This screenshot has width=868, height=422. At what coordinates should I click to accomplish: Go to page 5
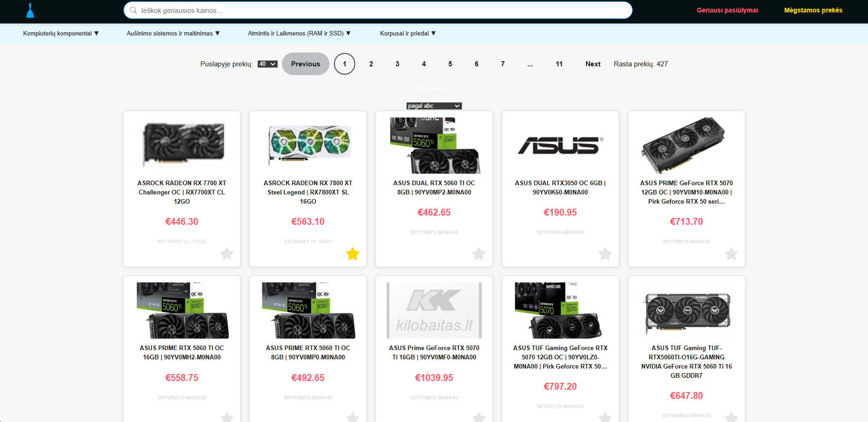click(450, 64)
